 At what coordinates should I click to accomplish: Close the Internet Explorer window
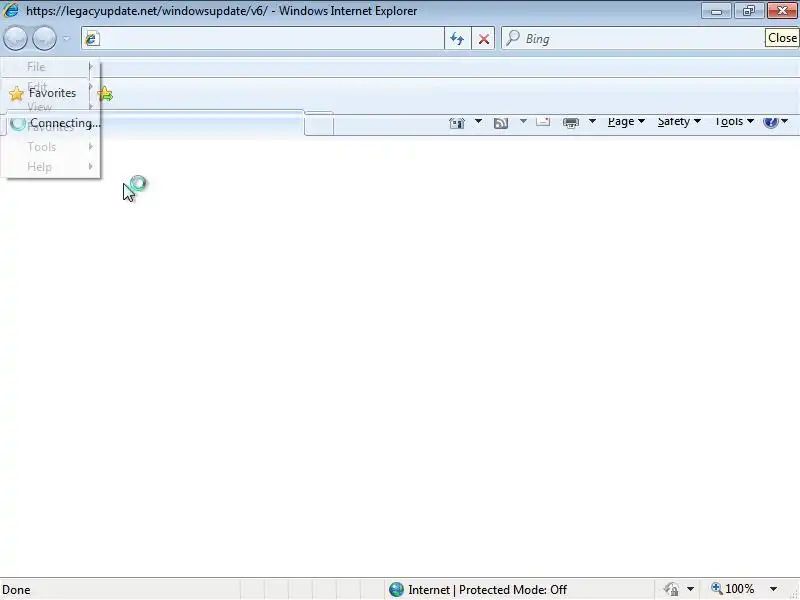pos(782,11)
